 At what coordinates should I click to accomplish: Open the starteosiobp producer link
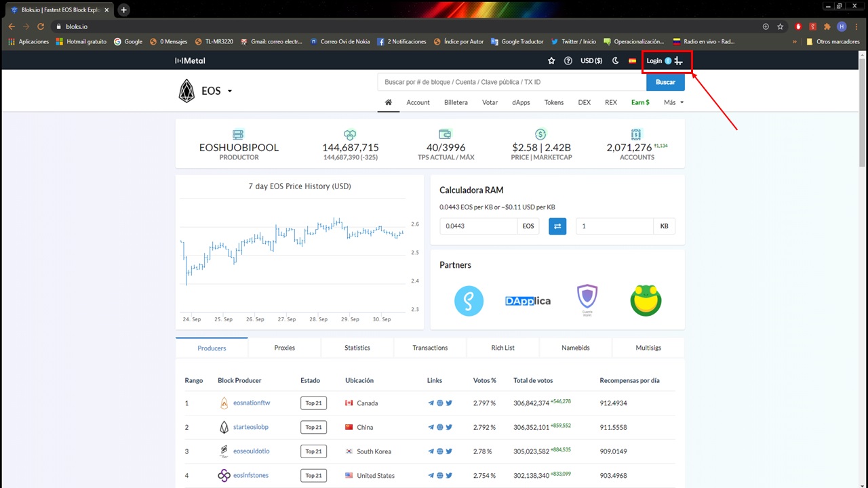point(251,428)
